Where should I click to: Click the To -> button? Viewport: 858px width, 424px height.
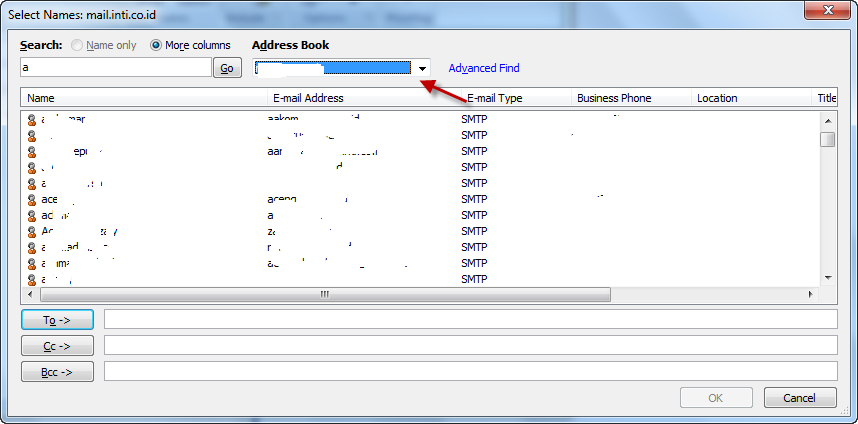coord(57,319)
